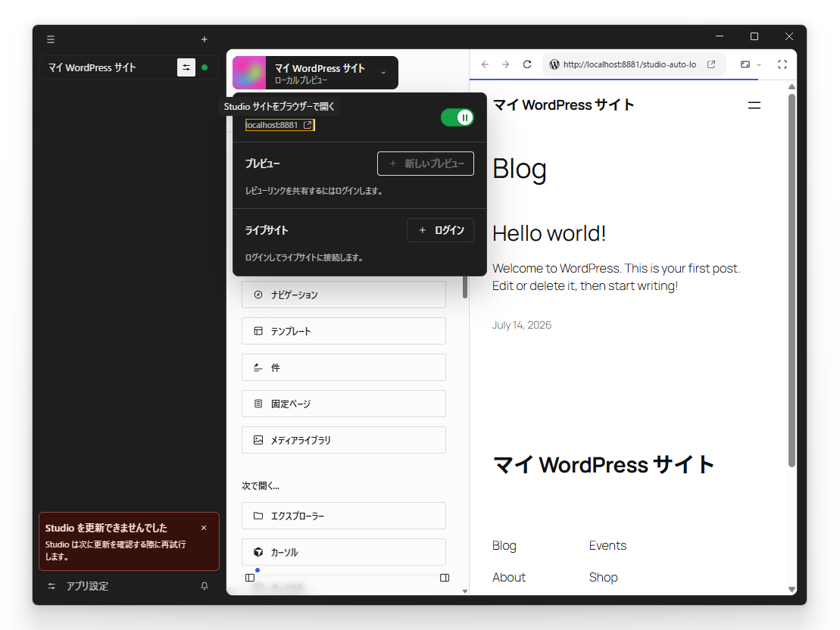Reload the preview page
Viewport: 840px width, 630px height.
(x=527, y=64)
